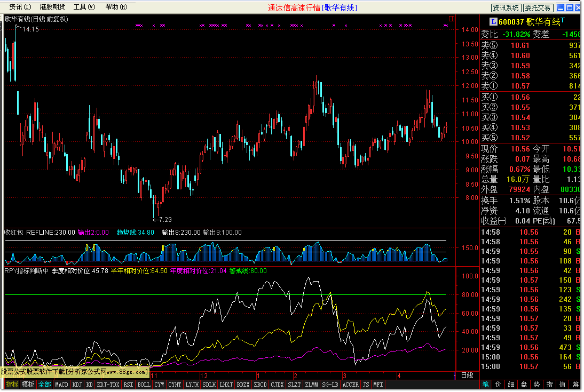Switch to the BDZX indicator tab
This screenshot has height=392, width=584.
click(x=243, y=385)
